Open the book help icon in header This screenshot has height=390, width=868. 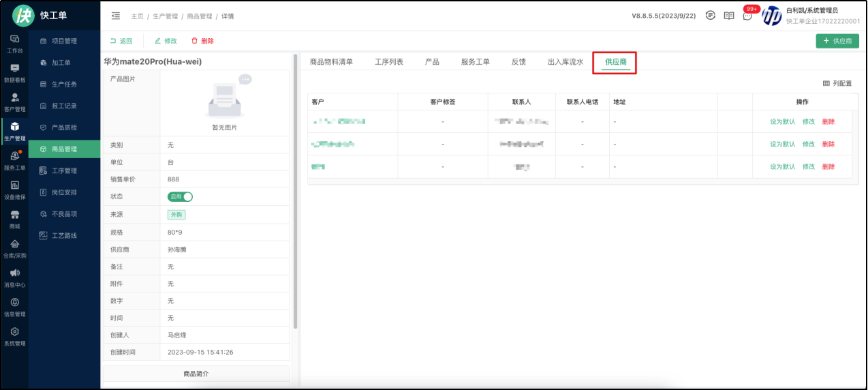click(x=728, y=15)
